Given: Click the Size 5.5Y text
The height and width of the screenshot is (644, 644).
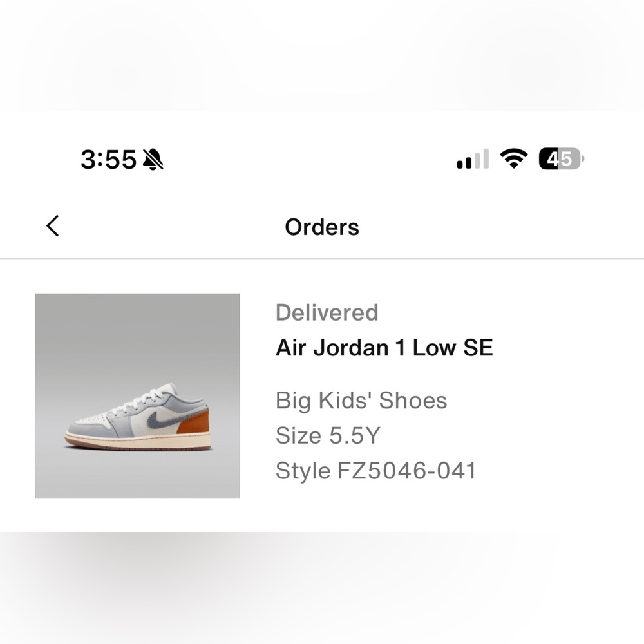Looking at the screenshot, I should pos(328,435).
